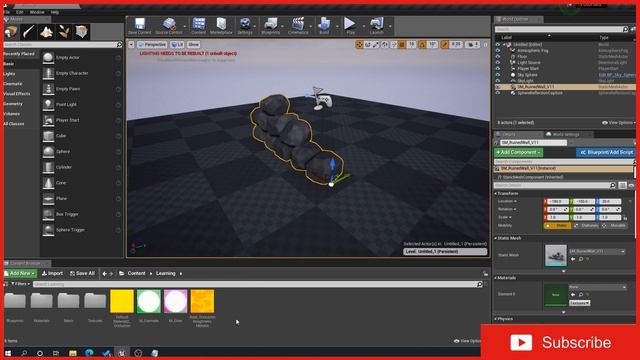640x360 pixels.
Task: Collapse the Static Mesh section
Action: pos(496,238)
